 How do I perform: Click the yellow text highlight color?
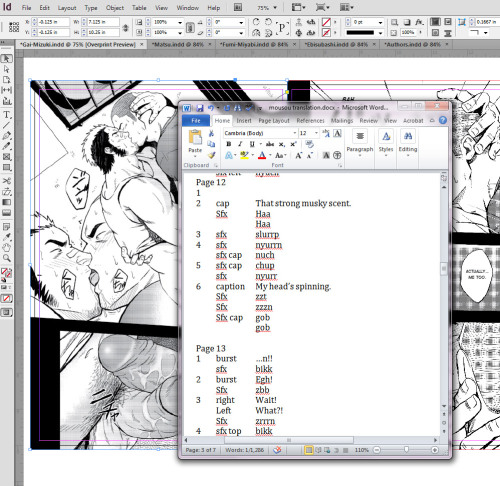point(244,155)
